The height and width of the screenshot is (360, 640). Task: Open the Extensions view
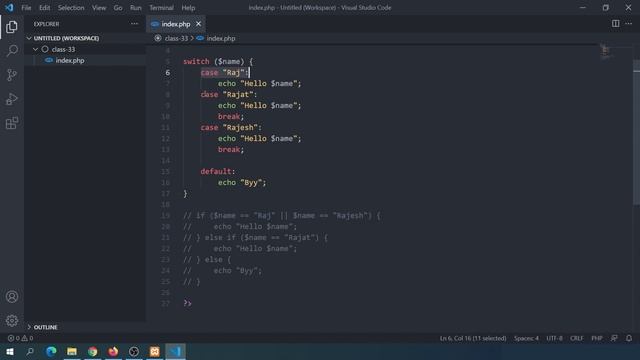[x=12, y=123]
